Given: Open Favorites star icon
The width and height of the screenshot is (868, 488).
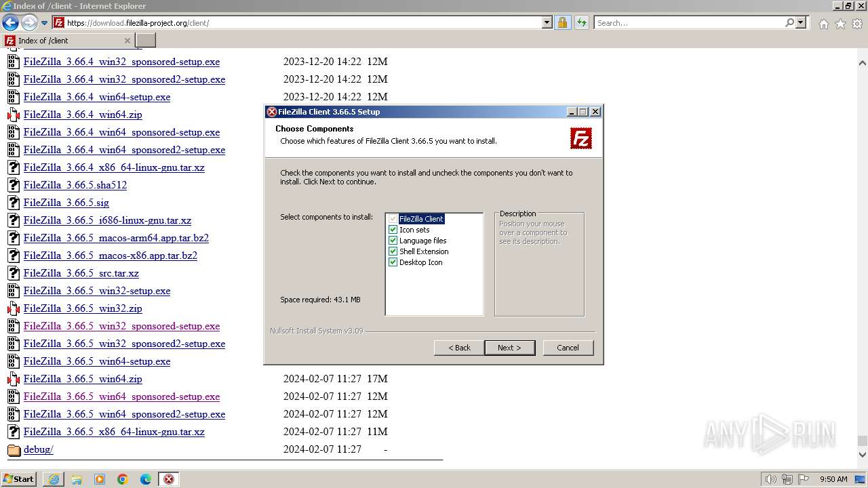Looking at the screenshot, I should (x=840, y=24).
